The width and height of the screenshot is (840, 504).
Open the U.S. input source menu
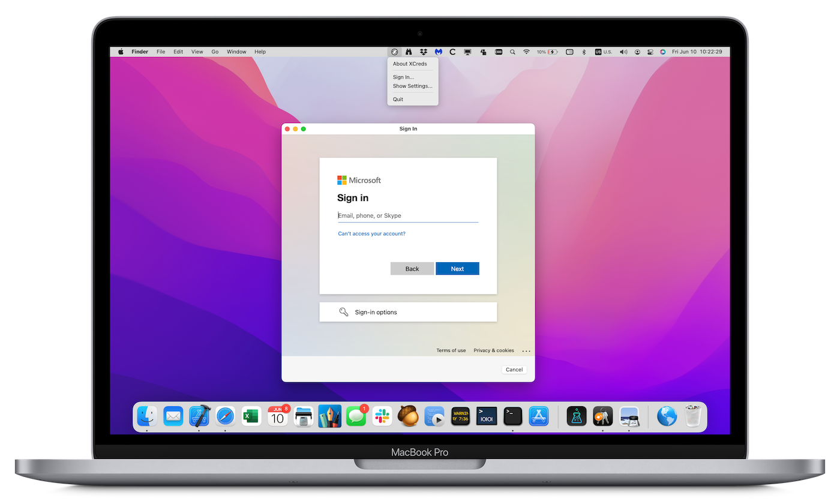tap(604, 52)
